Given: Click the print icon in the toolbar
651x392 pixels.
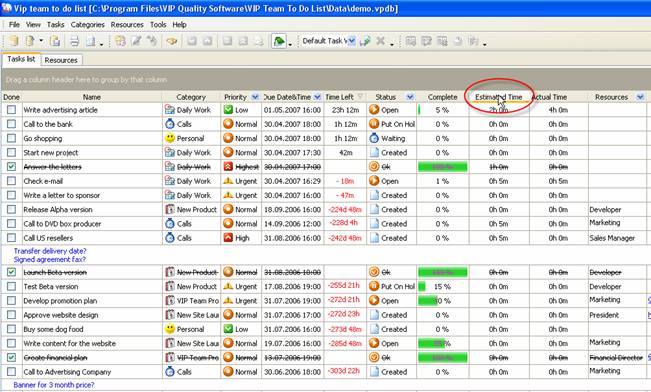Looking at the screenshot, I should tap(74, 41).
